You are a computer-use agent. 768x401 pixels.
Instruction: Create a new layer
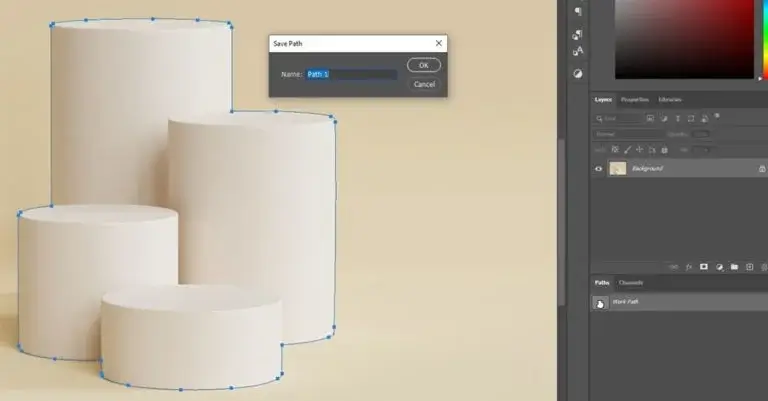[749, 267]
